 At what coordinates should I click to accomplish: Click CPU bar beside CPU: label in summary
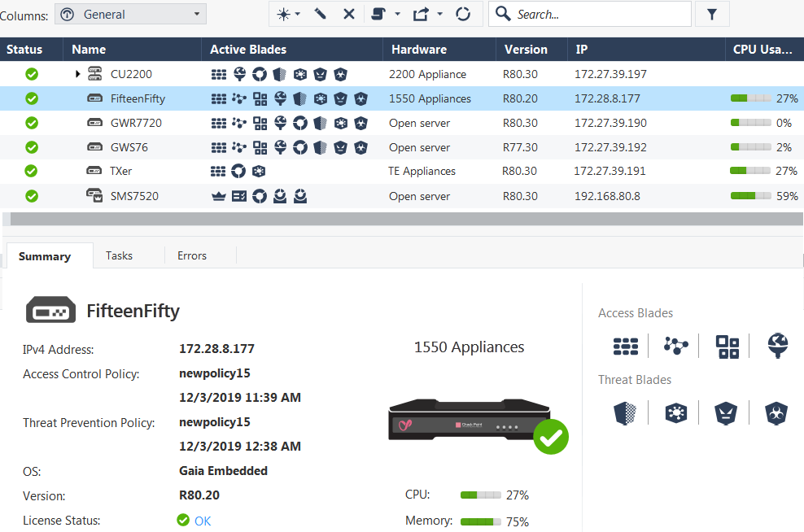point(480,495)
